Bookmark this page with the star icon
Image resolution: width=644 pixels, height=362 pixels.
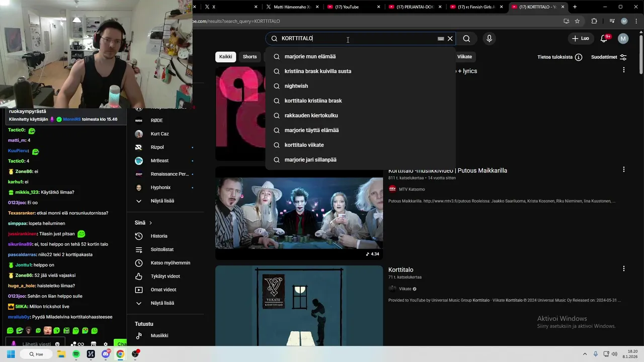pos(577,21)
